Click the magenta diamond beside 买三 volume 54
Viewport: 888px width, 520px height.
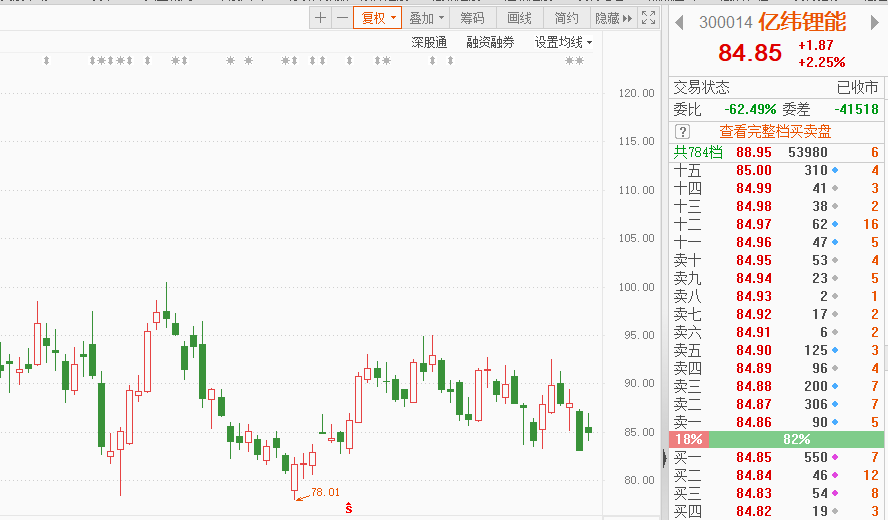[x=835, y=493]
